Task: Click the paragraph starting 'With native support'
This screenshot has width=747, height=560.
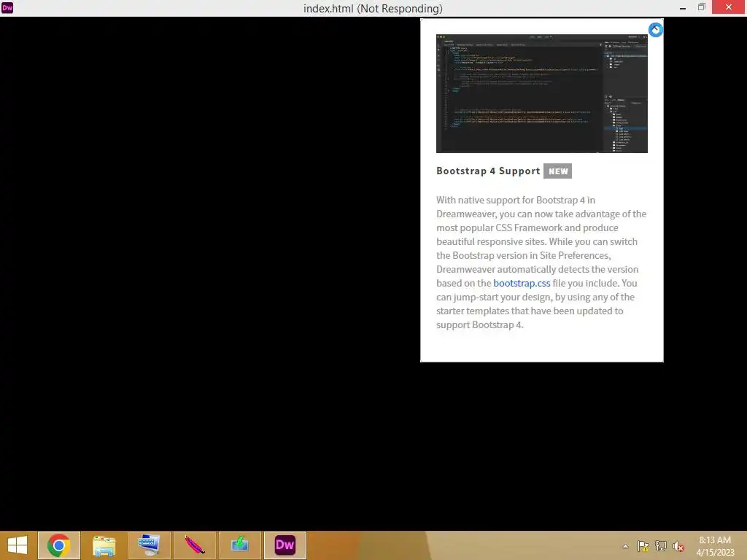Action: [x=542, y=262]
